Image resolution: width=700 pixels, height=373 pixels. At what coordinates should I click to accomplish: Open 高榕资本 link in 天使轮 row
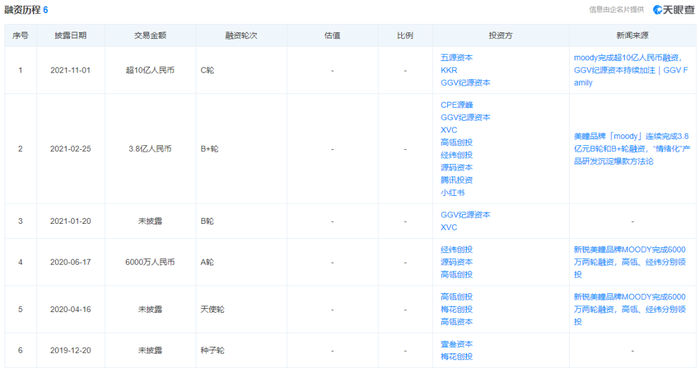tap(456, 322)
